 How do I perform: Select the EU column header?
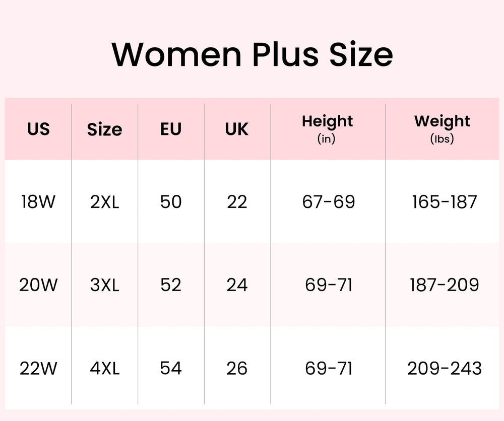[x=170, y=129]
